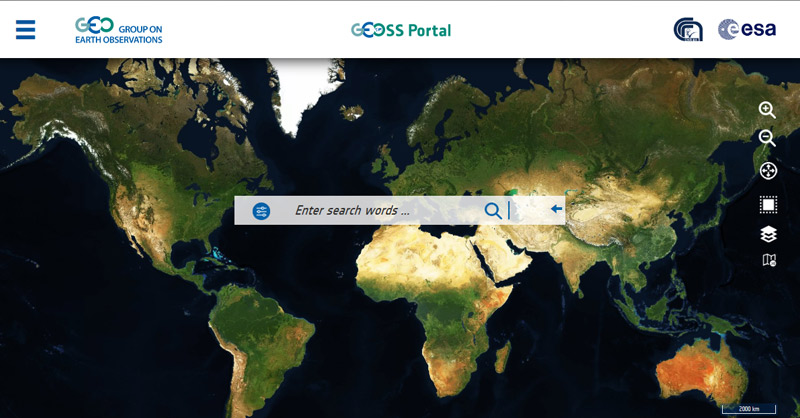
Task: Open the basemap options icon
Action: (769, 260)
